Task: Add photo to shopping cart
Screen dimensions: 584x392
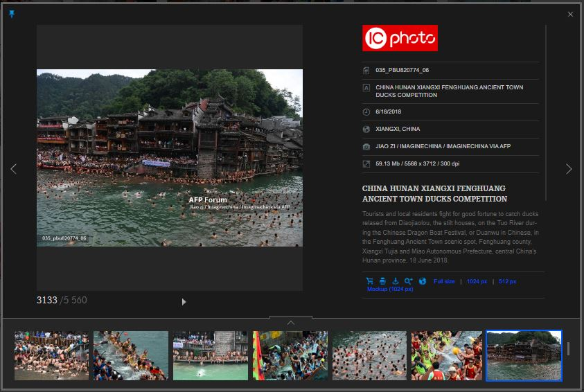Action: point(369,281)
